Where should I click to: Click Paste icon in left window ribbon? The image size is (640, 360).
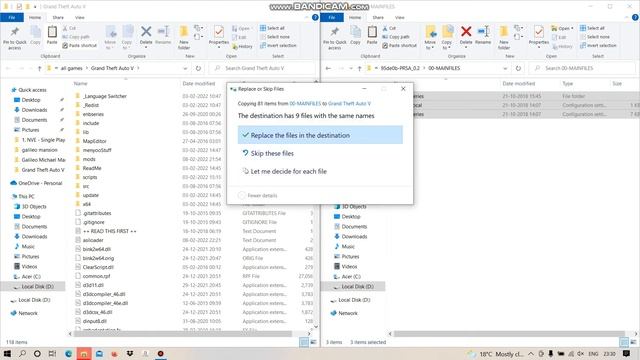(52, 35)
